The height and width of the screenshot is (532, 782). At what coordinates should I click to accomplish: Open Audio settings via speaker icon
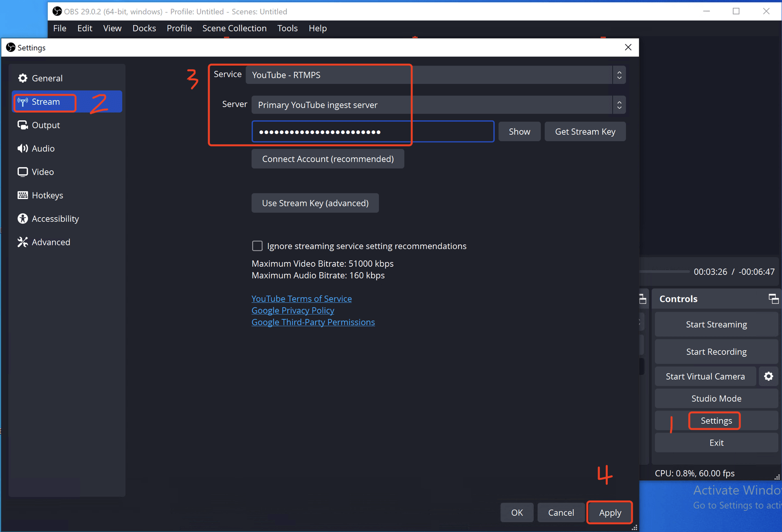tap(23, 148)
